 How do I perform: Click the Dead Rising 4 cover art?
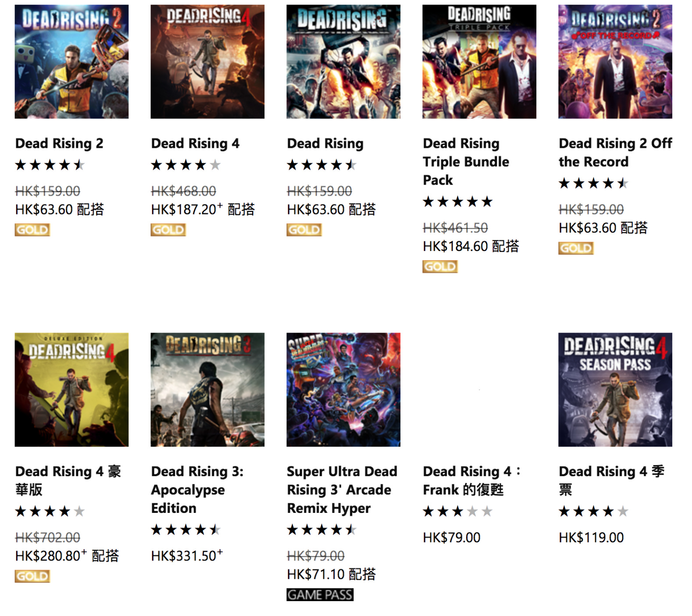click(x=207, y=61)
